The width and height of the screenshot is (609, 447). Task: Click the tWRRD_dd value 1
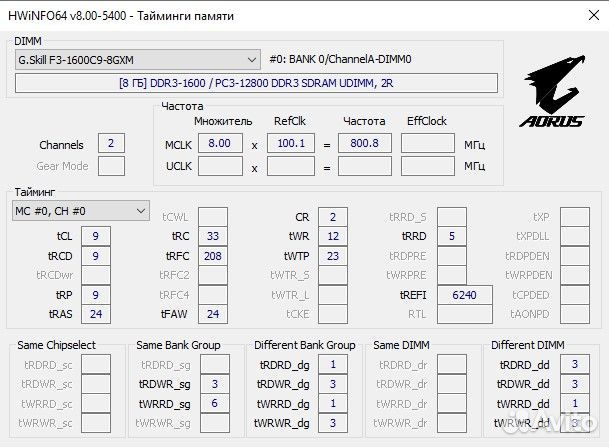click(x=575, y=404)
